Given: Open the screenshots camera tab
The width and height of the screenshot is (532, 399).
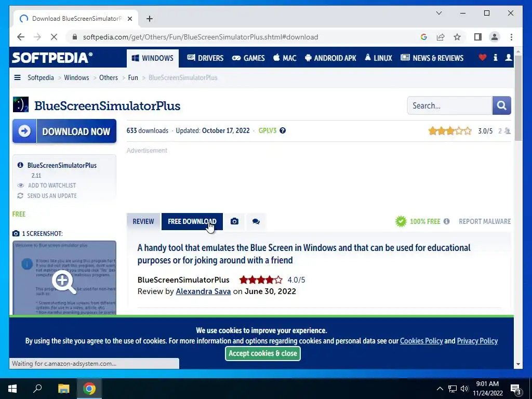Looking at the screenshot, I should click(x=234, y=221).
